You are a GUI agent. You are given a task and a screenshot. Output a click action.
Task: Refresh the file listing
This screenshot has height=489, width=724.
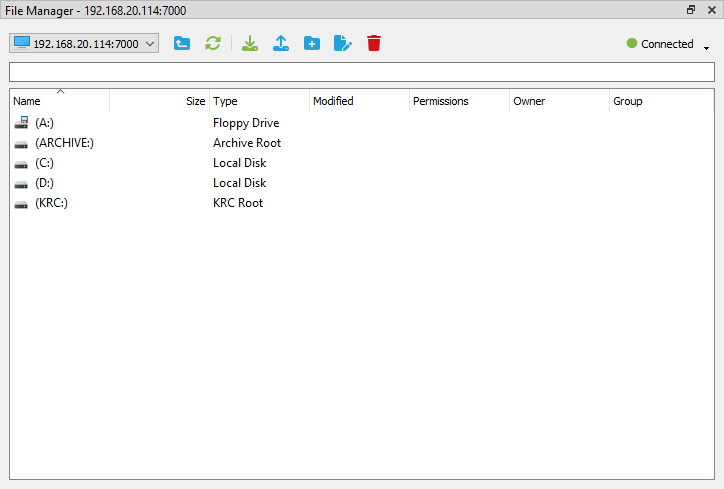pos(212,44)
